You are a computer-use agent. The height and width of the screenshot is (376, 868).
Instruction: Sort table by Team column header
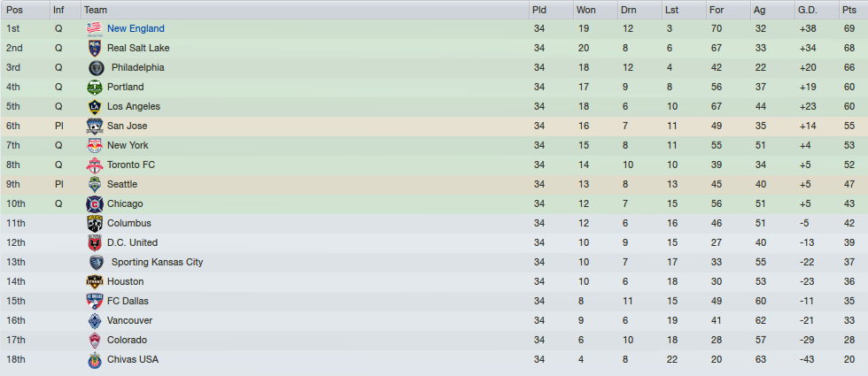(96, 10)
